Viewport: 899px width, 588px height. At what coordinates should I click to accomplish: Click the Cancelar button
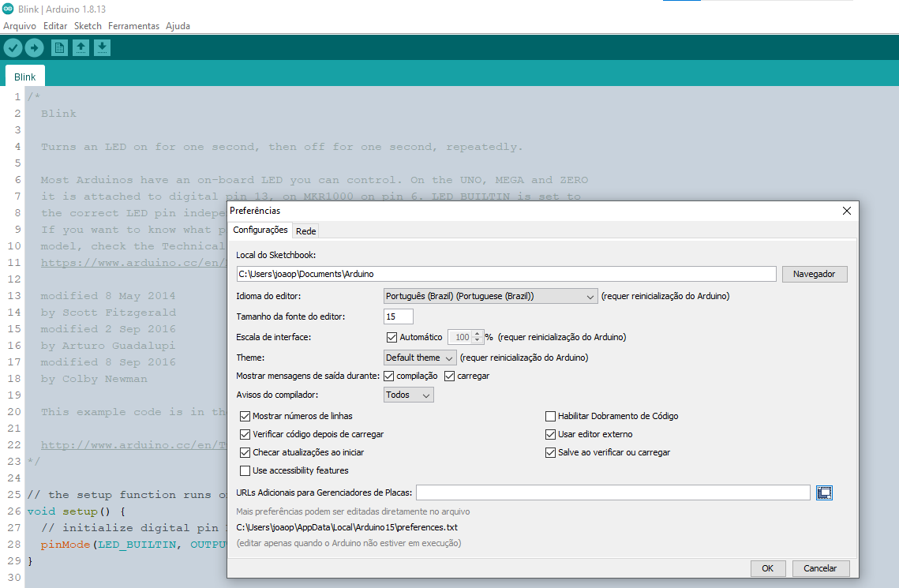[820, 568]
